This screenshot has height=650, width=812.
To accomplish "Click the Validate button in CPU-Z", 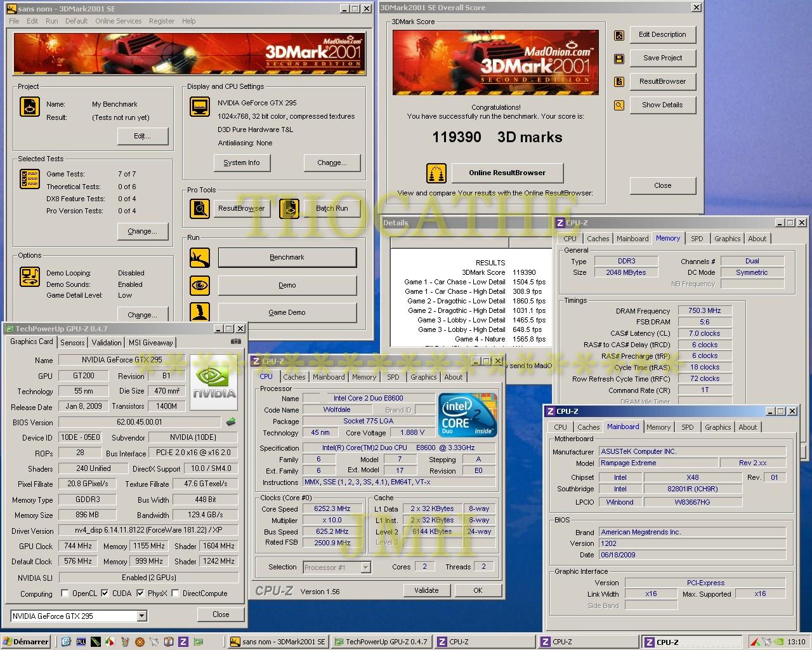I will (x=426, y=590).
